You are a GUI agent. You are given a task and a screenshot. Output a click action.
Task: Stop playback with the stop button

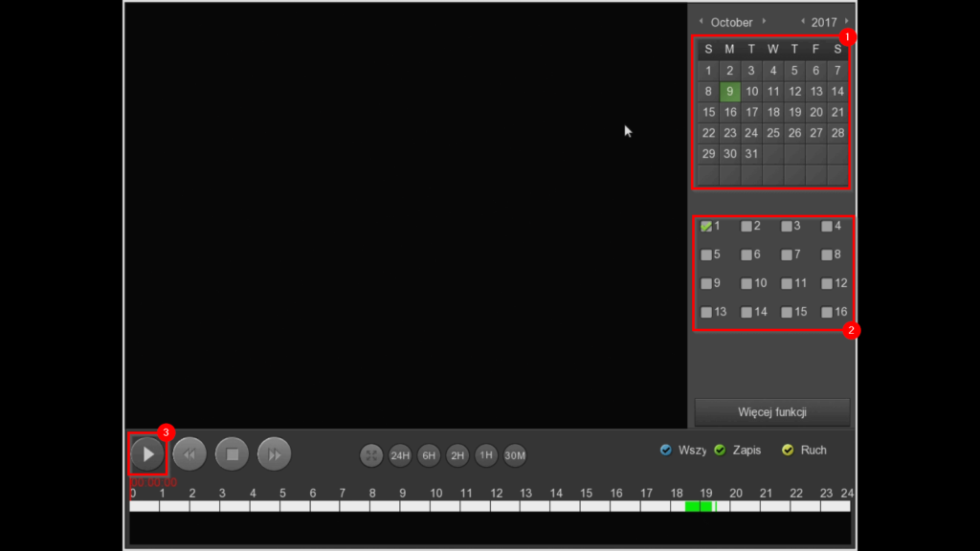232,454
